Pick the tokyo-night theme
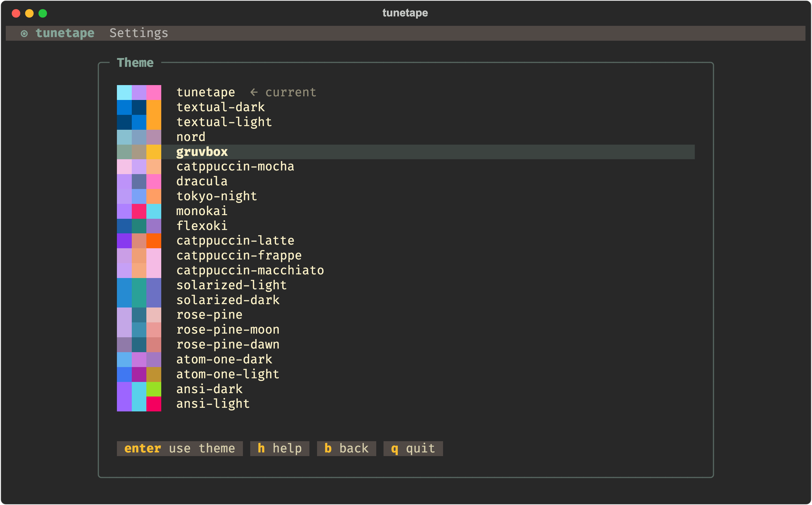The height and width of the screenshot is (505, 812). (405, 196)
